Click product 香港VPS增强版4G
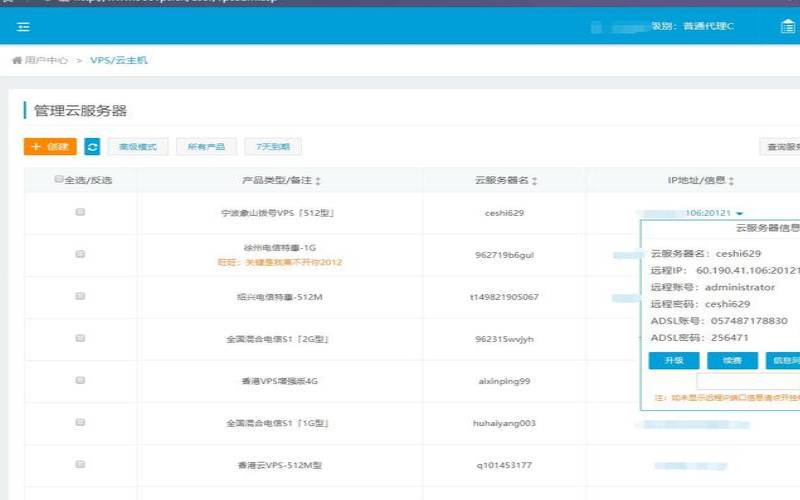 [x=280, y=381]
